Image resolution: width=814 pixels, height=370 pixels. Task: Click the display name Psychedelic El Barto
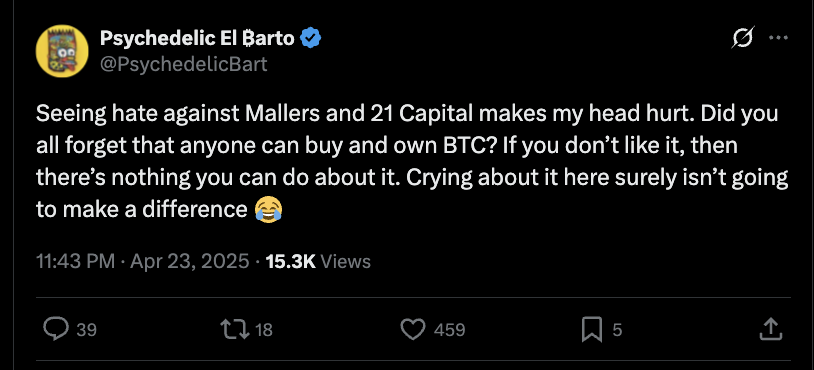click(x=197, y=37)
